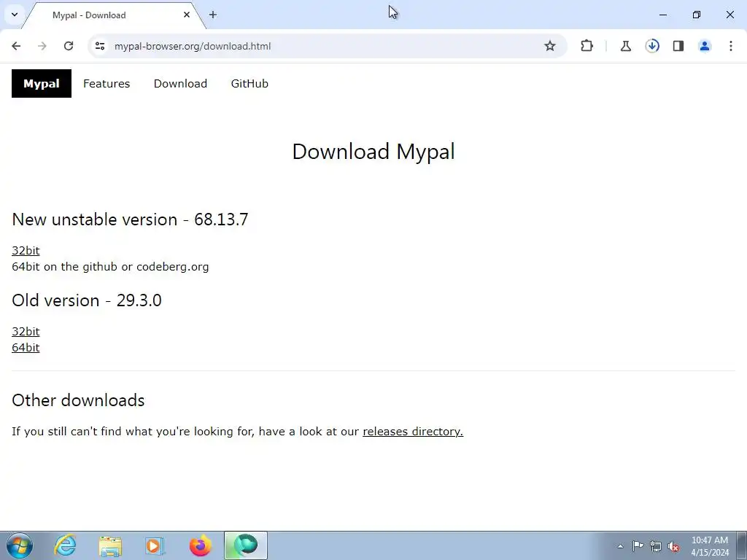Open the Features nav item
Viewport: 747px width, 560px height.
tap(107, 83)
